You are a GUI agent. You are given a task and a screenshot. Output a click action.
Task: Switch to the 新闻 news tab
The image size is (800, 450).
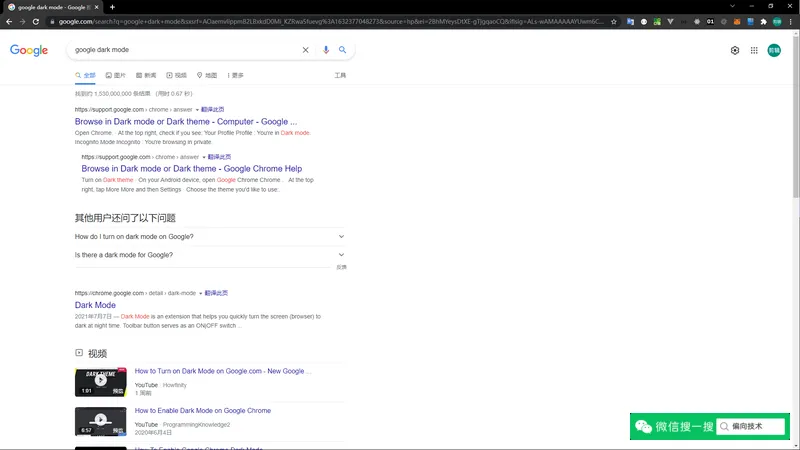146,76
